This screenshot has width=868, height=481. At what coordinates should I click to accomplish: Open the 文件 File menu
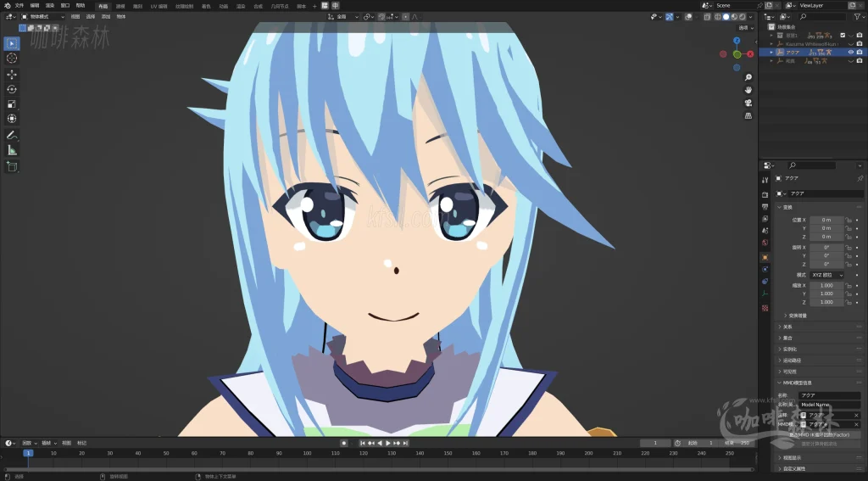(x=19, y=6)
